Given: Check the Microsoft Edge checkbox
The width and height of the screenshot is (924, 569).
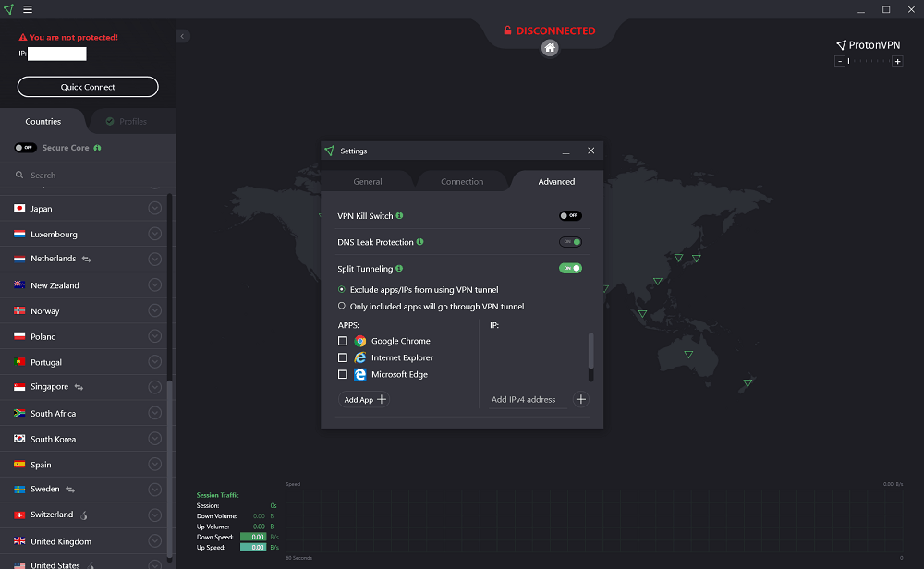Looking at the screenshot, I should click(343, 374).
